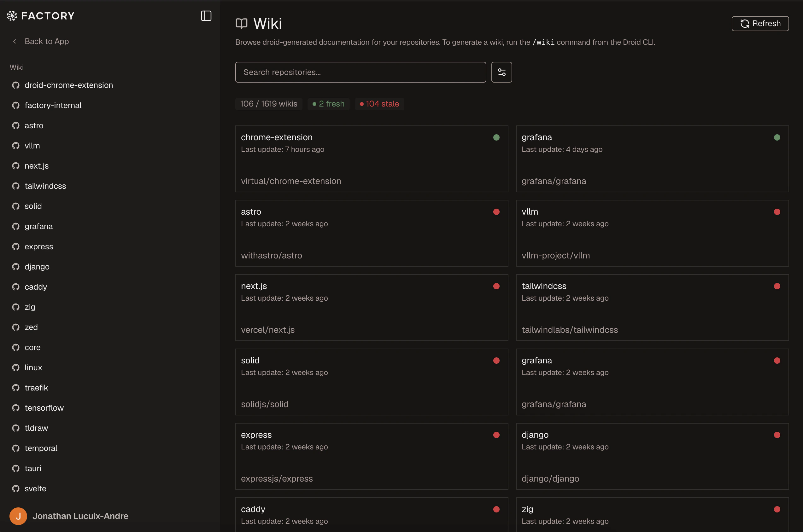Open the vllm wiki card
The width and height of the screenshot is (803, 532).
(652, 233)
